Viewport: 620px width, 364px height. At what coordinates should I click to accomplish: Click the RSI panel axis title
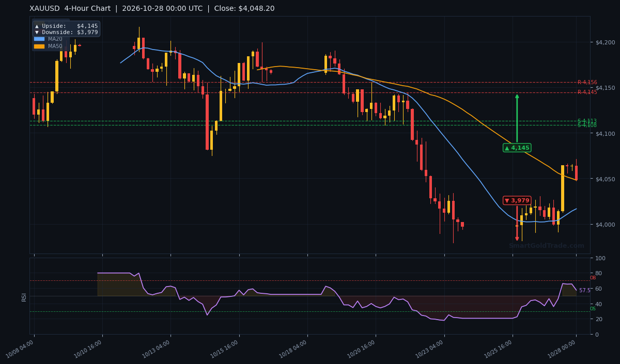point(24,296)
